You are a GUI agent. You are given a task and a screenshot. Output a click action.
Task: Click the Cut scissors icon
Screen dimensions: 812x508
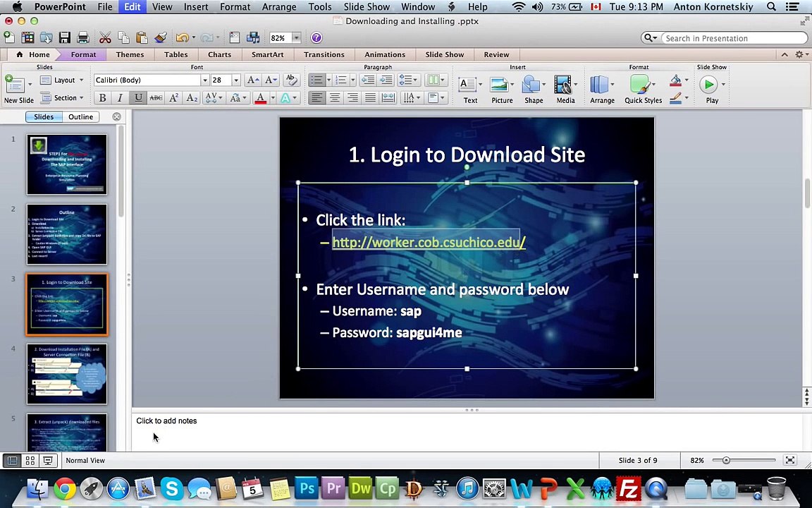click(x=105, y=37)
